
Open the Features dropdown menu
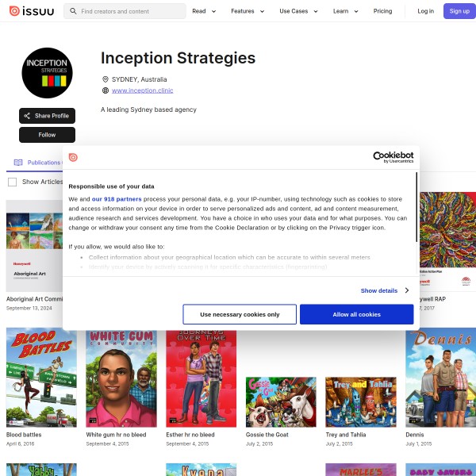[248, 11]
